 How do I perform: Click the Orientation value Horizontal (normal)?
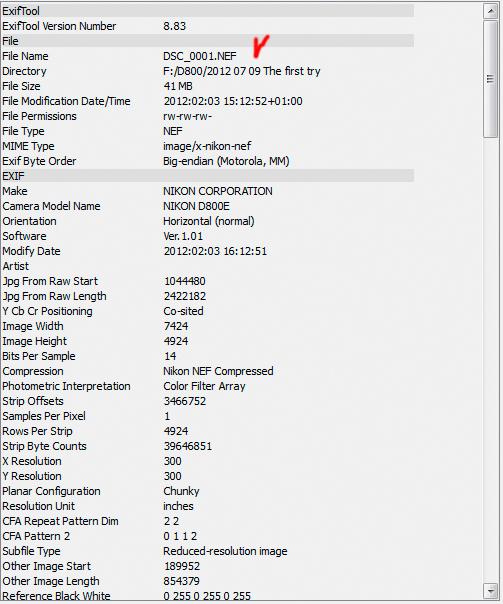209,221
